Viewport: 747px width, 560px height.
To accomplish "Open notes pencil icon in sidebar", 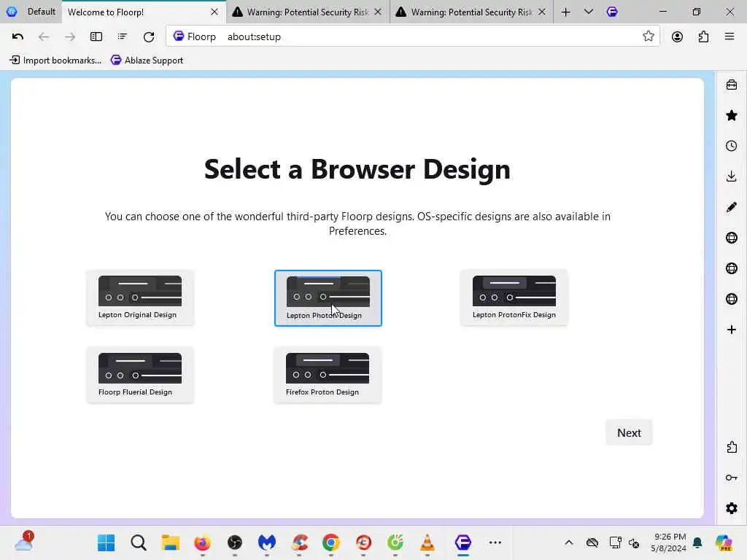I will click(732, 207).
